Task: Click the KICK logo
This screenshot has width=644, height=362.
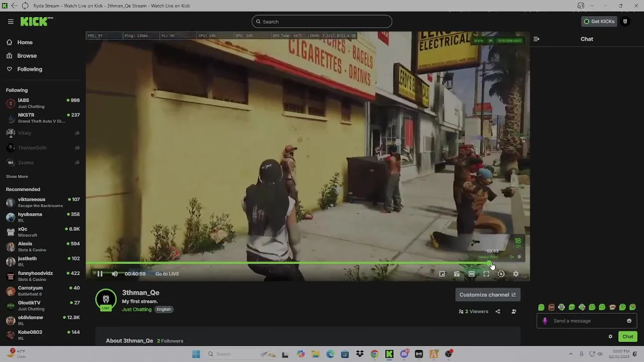Action: coord(36,21)
